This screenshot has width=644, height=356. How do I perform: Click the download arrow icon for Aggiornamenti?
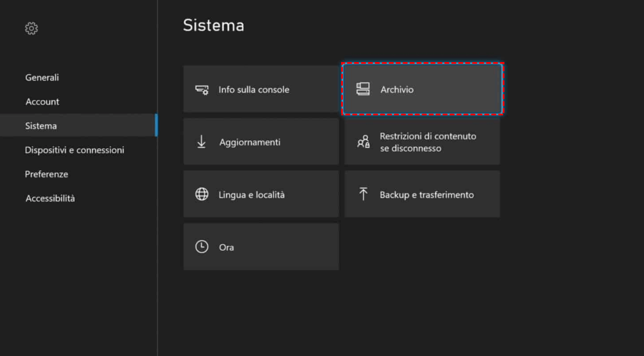202,142
